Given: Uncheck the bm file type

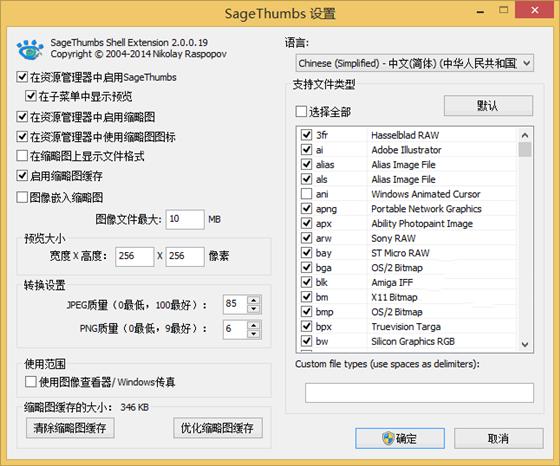Looking at the screenshot, I should [x=306, y=297].
